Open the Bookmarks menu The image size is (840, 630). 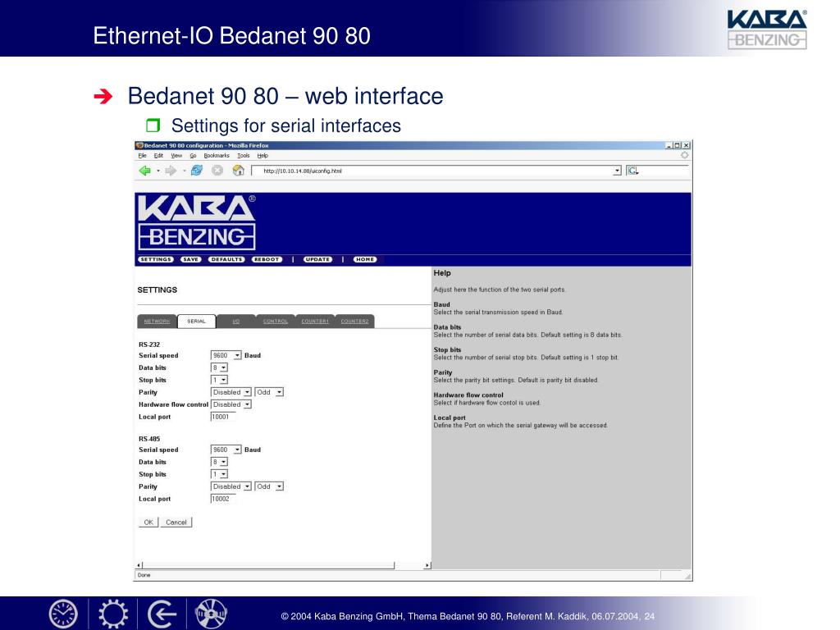(x=217, y=155)
